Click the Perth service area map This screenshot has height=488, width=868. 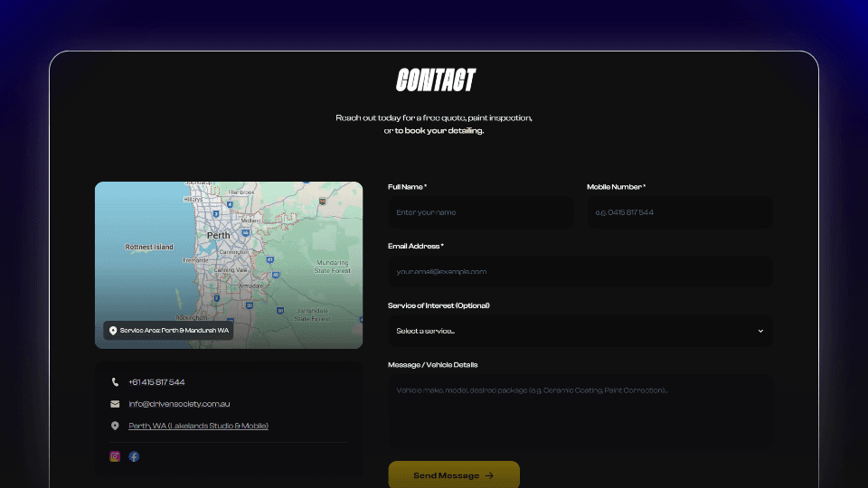pyautogui.click(x=229, y=265)
